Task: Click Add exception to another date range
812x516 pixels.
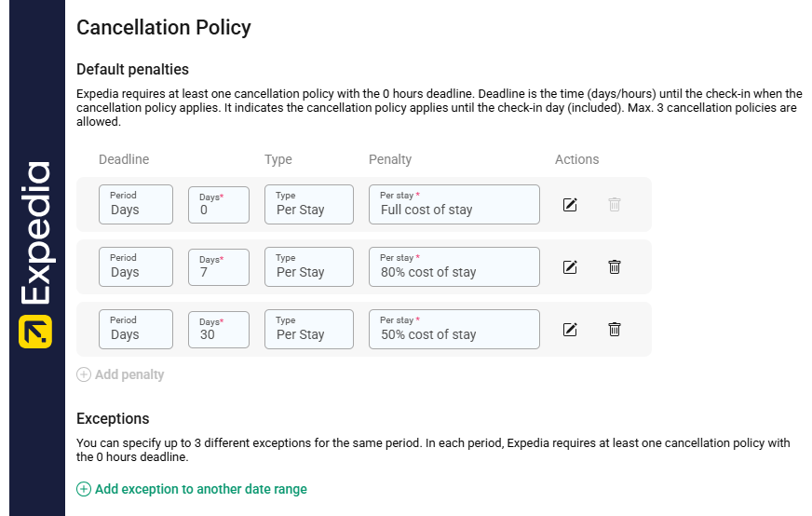Action: [x=200, y=489]
